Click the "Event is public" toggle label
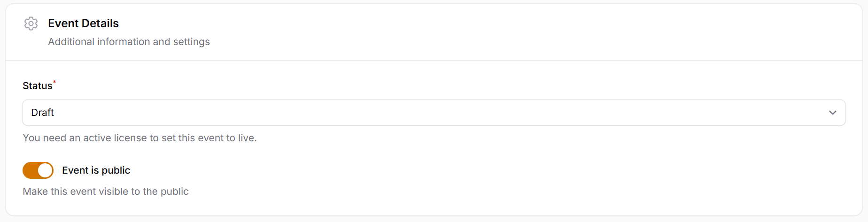 tap(96, 170)
